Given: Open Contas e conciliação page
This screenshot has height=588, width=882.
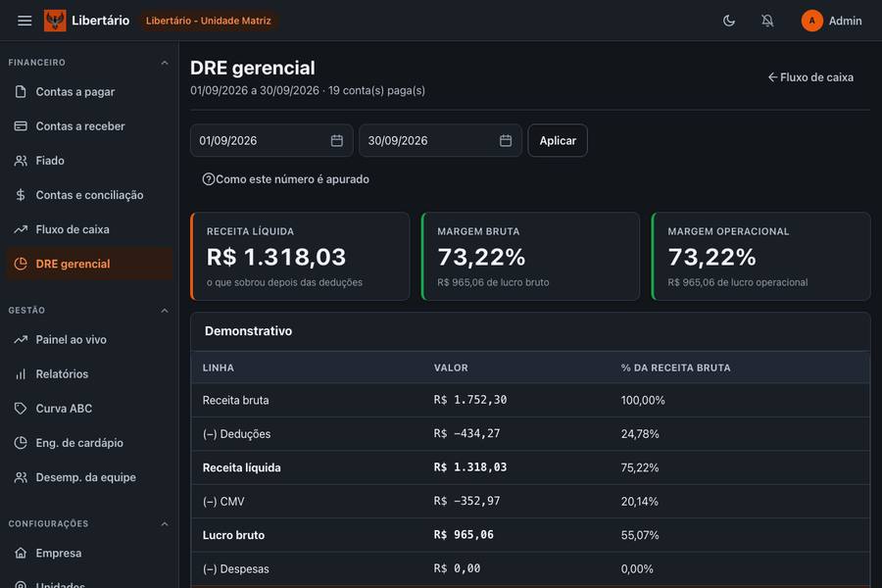Looking at the screenshot, I should point(89,195).
